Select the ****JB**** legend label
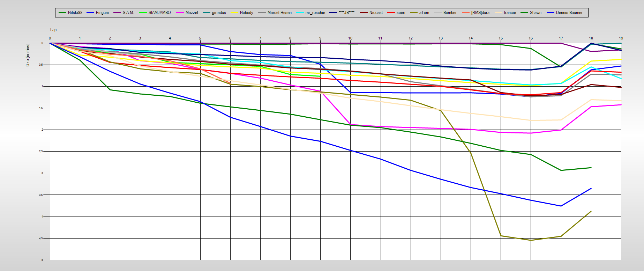The height and width of the screenshot is (271, 644). point(346,13)
